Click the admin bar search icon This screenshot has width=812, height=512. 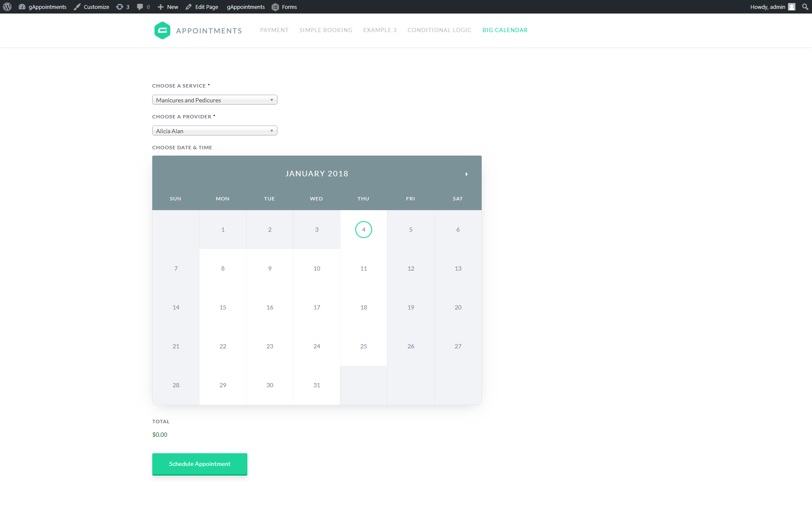(x=805, y=7)
